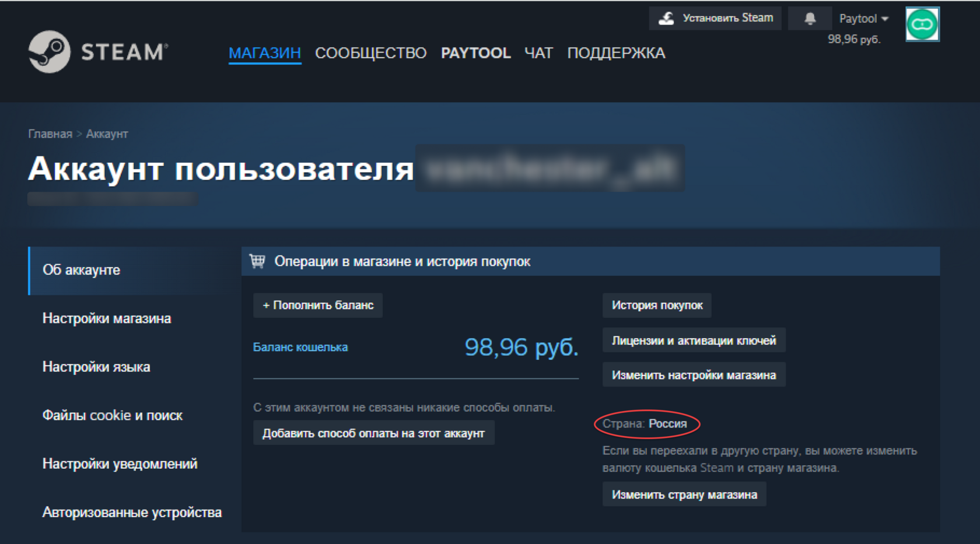The height and width of the screenshot is (544, 980).
Task: Click the Пополнить баланс button
Action: click(318, 306)
